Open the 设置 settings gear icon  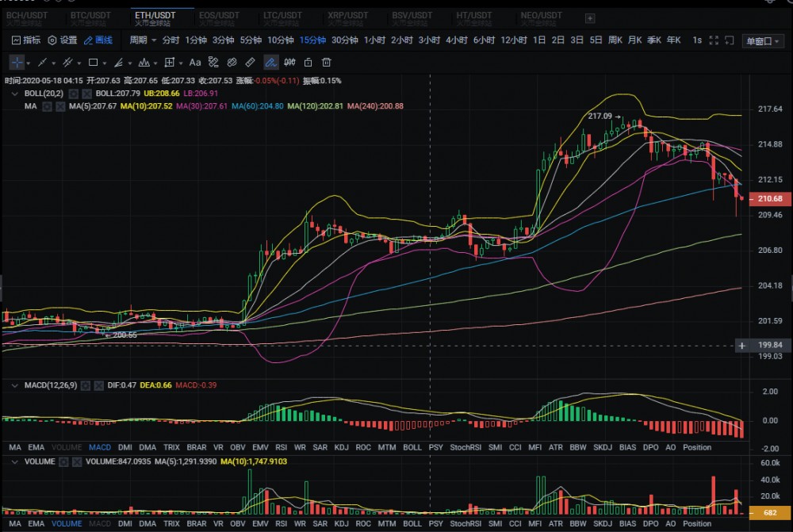click(x=51, y=40)
